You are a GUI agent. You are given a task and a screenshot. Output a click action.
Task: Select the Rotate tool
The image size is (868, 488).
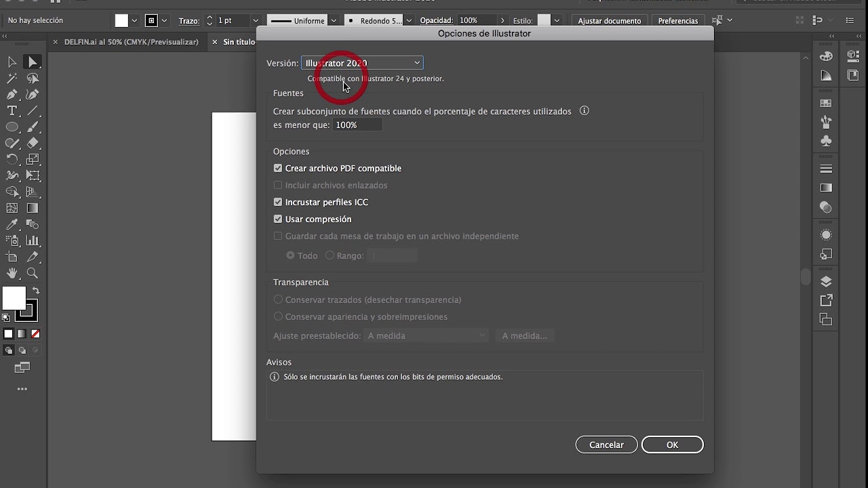pyautogui.click(x=12, y=159)
